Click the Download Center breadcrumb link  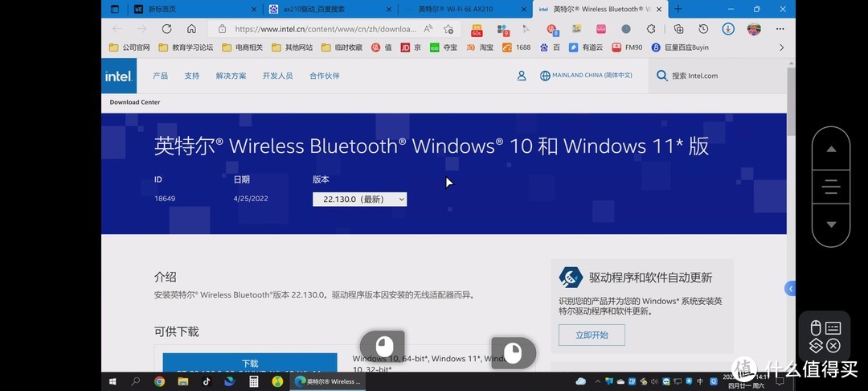point(135,102)
